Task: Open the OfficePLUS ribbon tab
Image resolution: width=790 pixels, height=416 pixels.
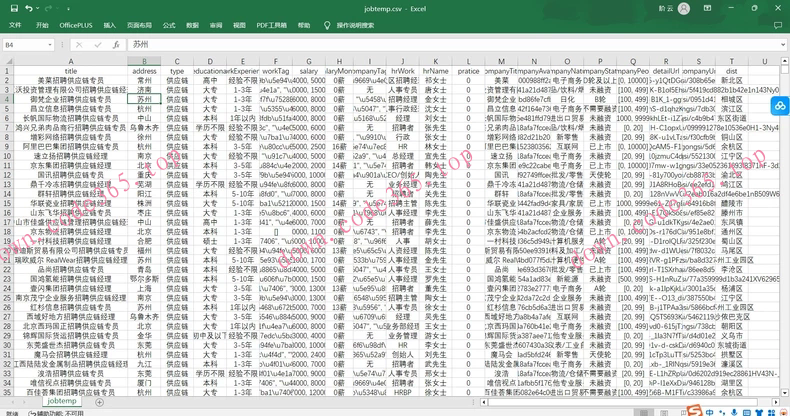Action: point(76,25)
